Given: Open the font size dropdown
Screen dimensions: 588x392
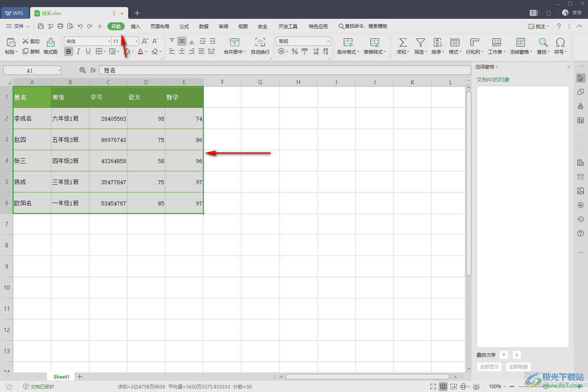Looking at the screenshot, I should click(x=136, y=41).
